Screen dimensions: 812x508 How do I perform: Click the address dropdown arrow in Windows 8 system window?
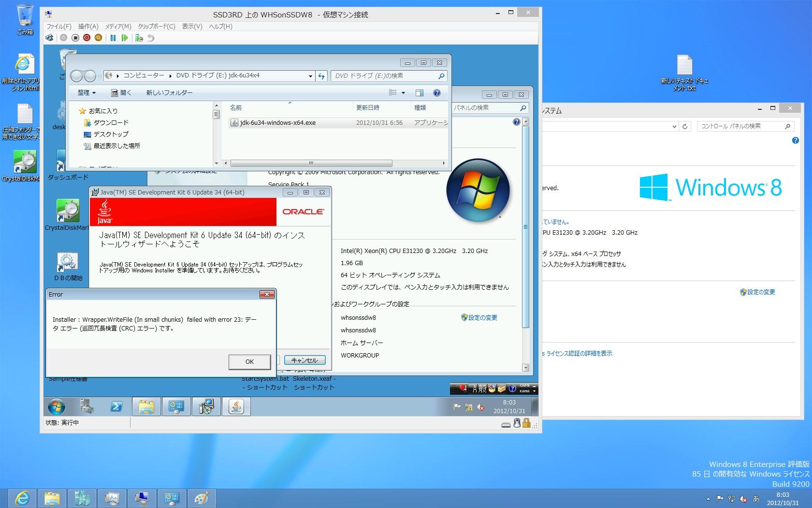click(x=674, y=127)
